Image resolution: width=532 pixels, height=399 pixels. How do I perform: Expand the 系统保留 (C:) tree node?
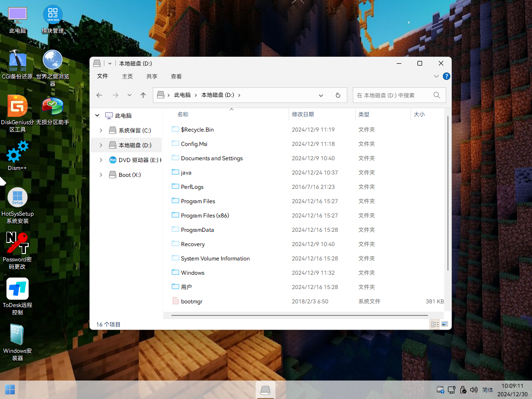coord(101,130)
